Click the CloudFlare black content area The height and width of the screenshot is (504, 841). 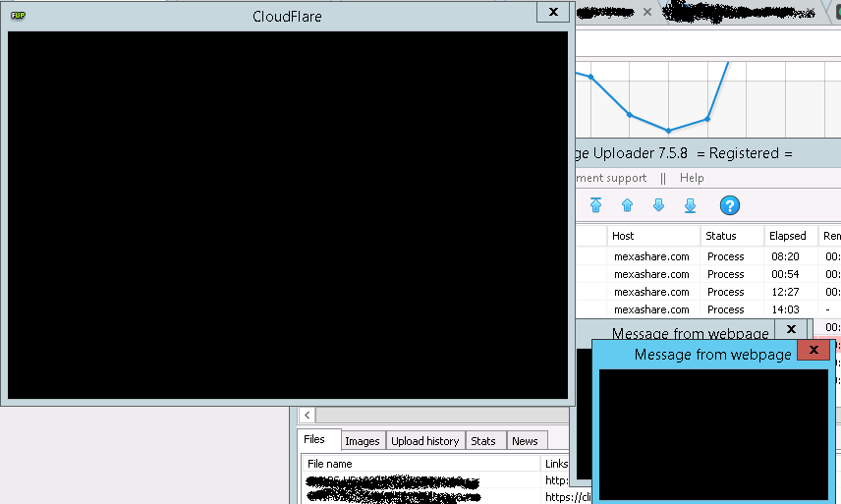(288, 215)
